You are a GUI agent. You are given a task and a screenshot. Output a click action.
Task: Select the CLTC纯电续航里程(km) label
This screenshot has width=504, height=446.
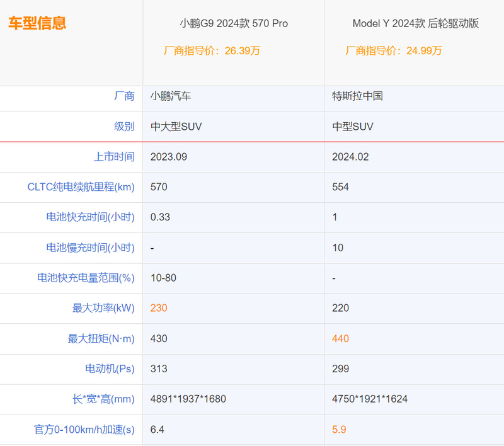pyautogui.click(x=81, y=187)
